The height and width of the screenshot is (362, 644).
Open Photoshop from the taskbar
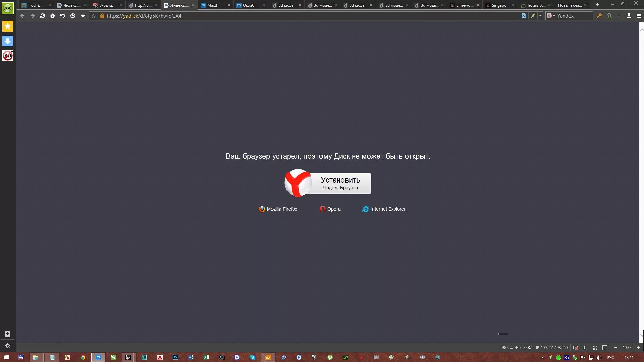176,357
